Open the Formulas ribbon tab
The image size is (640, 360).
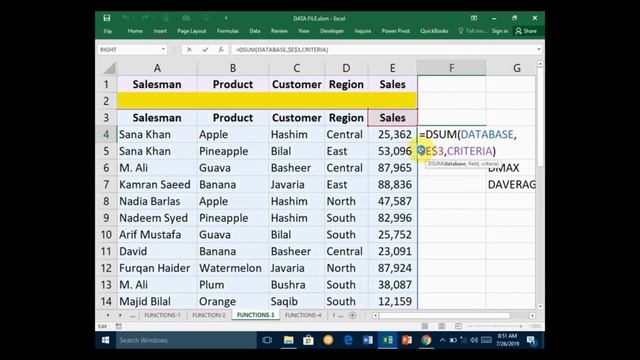[227, 31]
